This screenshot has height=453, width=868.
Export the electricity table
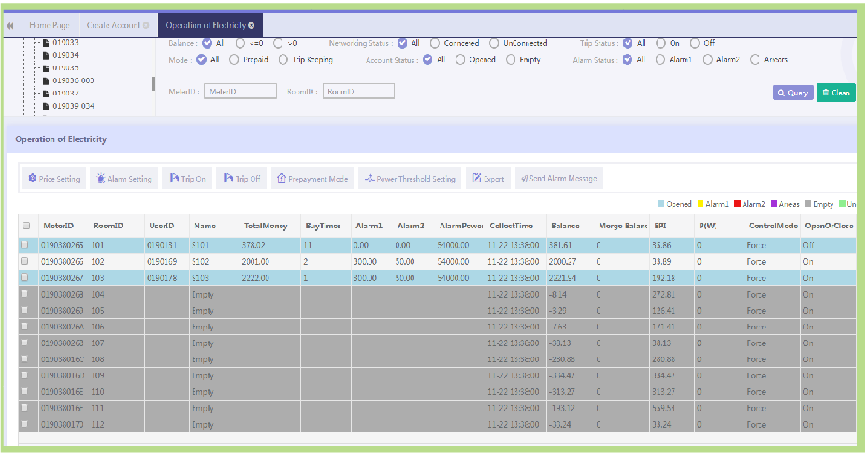coord(486,179)
